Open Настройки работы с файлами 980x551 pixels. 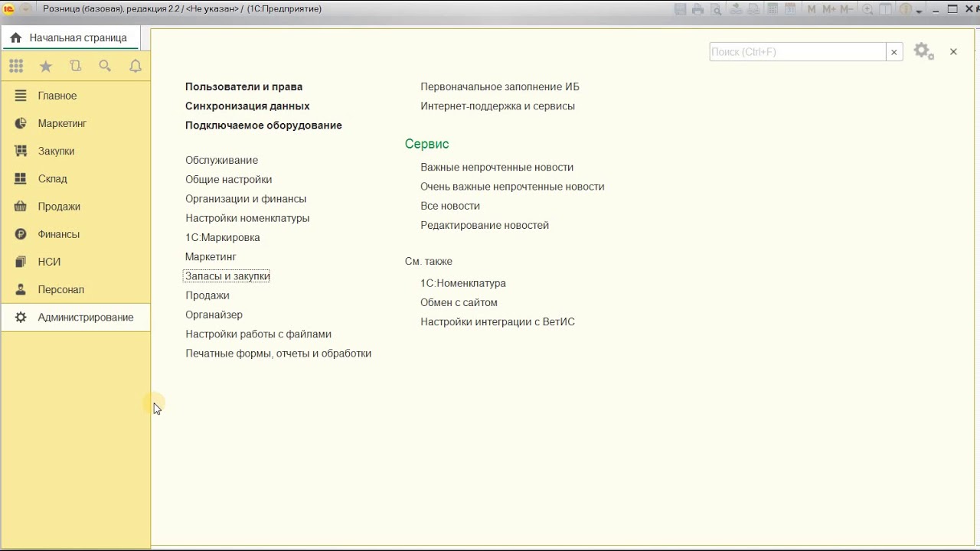pos(258,334)
